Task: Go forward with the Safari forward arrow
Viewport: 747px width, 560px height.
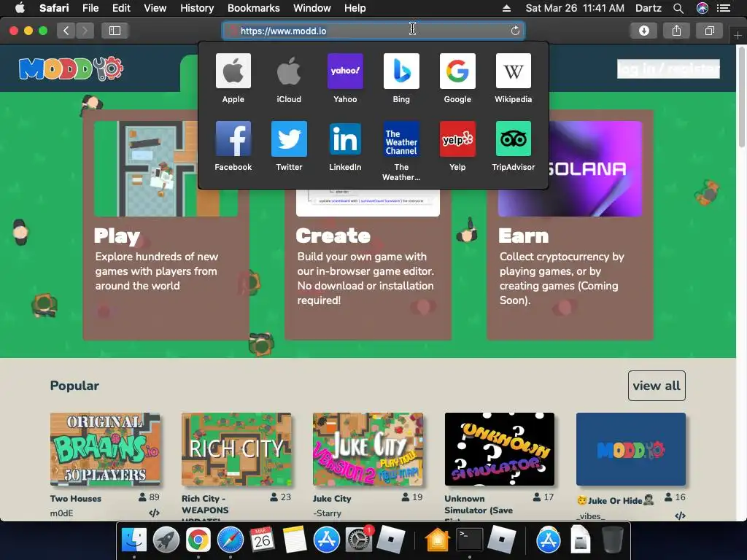Action: pos(85,31)
